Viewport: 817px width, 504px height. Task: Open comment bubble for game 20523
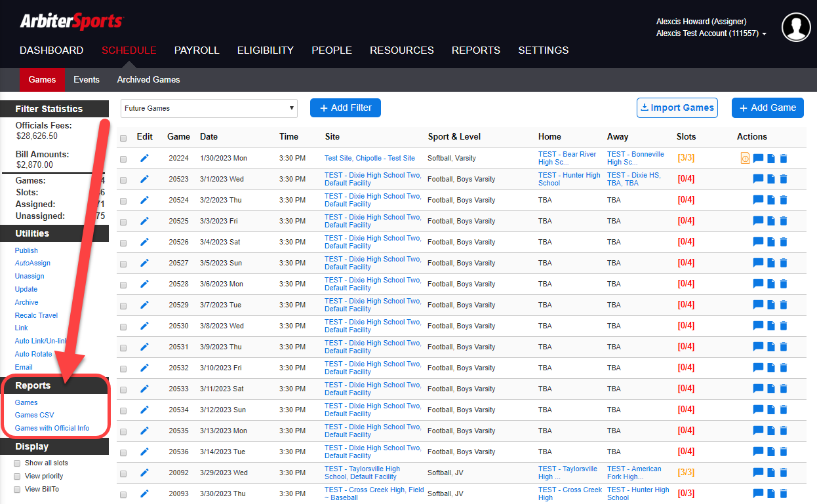pos(758,179)
